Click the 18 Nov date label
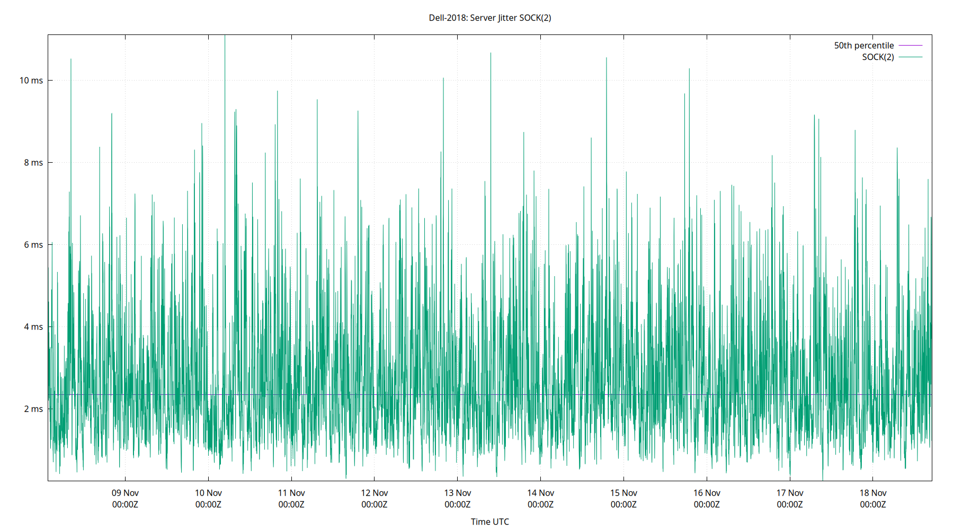The height and width of the screenshot is (530, 980). coord(874,492)
